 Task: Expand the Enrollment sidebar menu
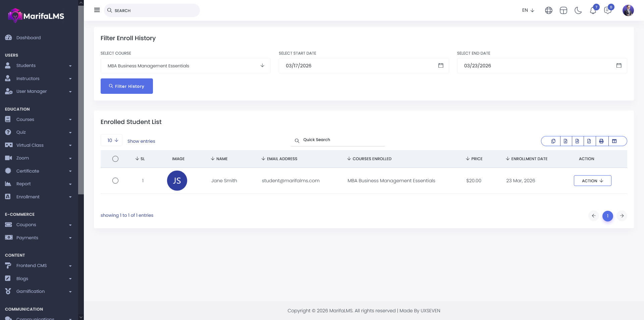click(39, 197)
